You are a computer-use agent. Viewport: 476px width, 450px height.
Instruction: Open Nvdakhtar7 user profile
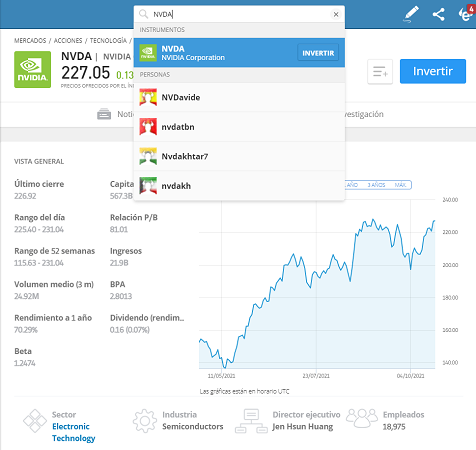click(x=239, y=156)
